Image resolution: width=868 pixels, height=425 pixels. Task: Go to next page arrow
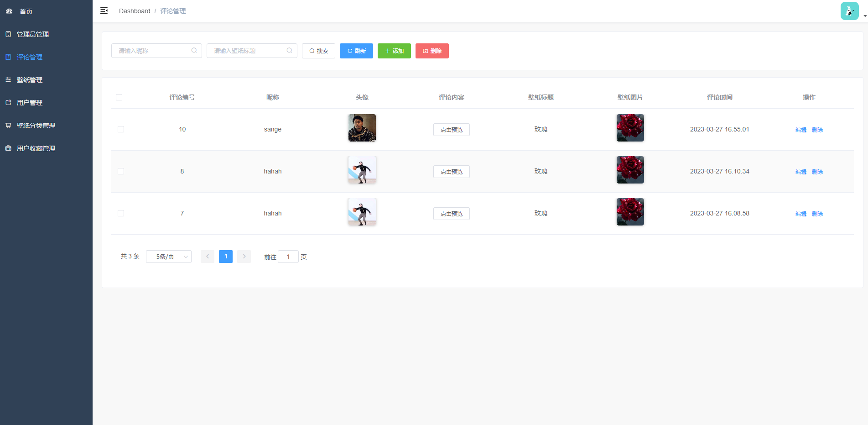pyautogui.click(x=244, y=257)
